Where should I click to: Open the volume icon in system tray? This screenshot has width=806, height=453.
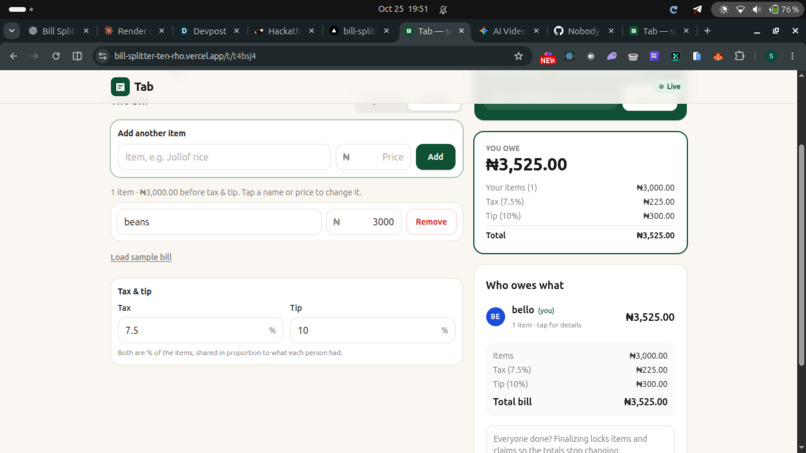point(757,9)
